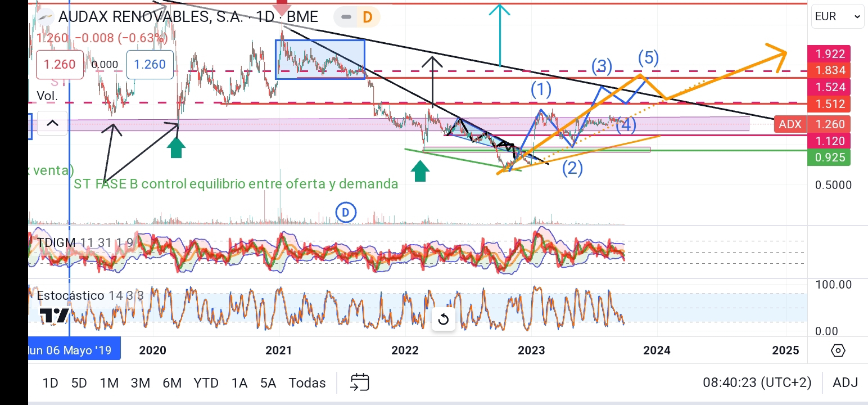
Task: Open the EUR currency dropdown
Action: click(837, 16)
